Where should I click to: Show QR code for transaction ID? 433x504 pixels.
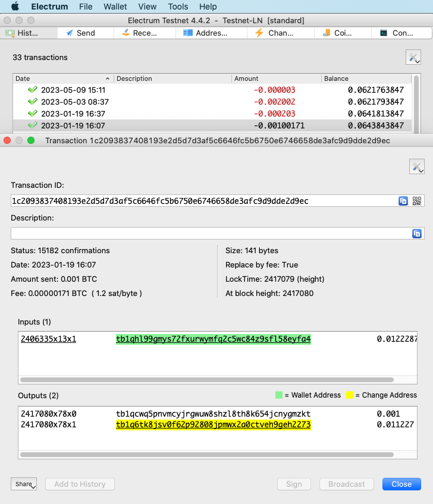(x=417, y=201)
